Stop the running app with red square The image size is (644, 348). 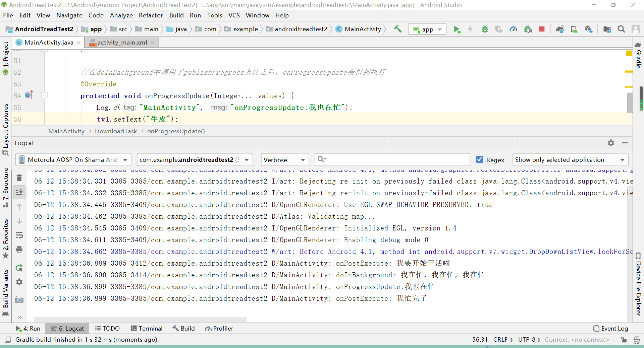click(x=542, y=29)
